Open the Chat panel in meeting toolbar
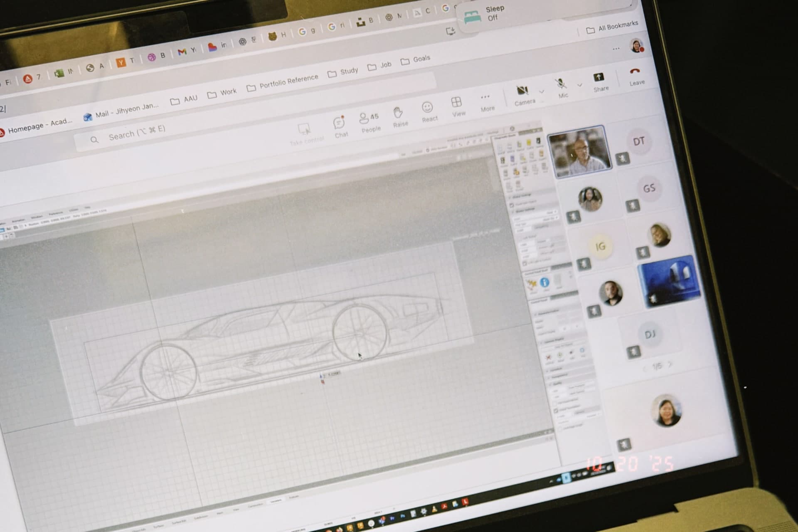The image size is (798, 532). point(340,128)
